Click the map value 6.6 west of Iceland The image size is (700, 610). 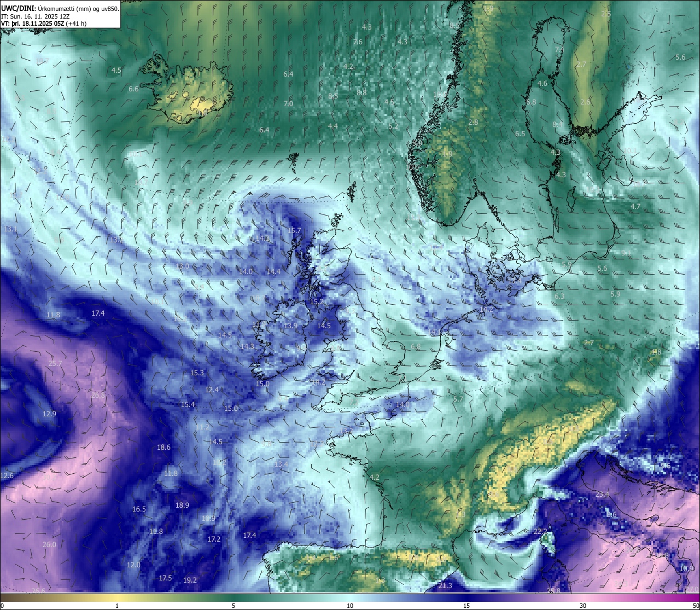click(x=133, y=89)
